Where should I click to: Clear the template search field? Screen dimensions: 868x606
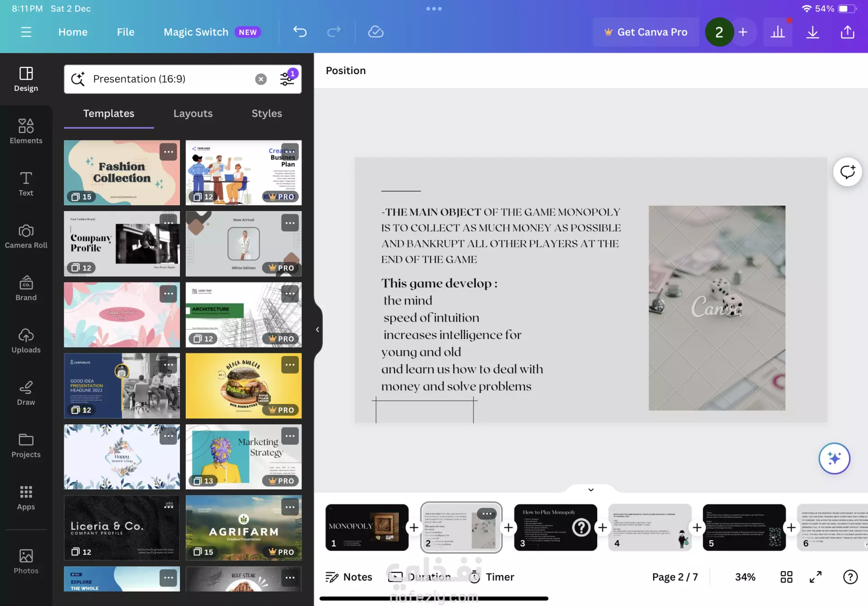(261, 79)
